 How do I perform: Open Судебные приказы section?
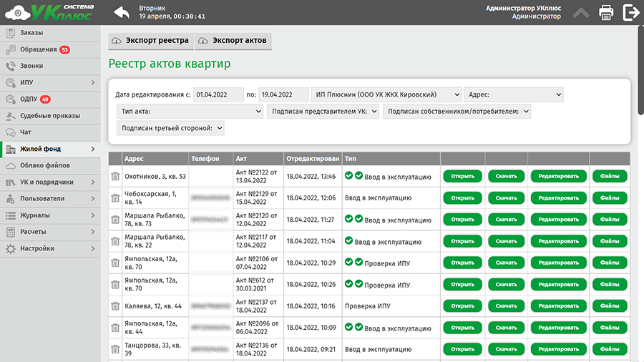coord(50,116)
